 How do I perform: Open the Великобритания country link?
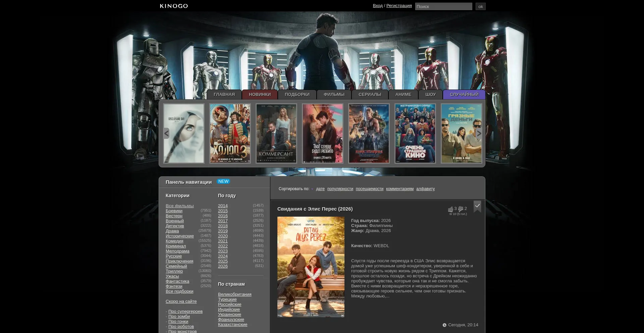pyautogui.click(x=235, y=294)
